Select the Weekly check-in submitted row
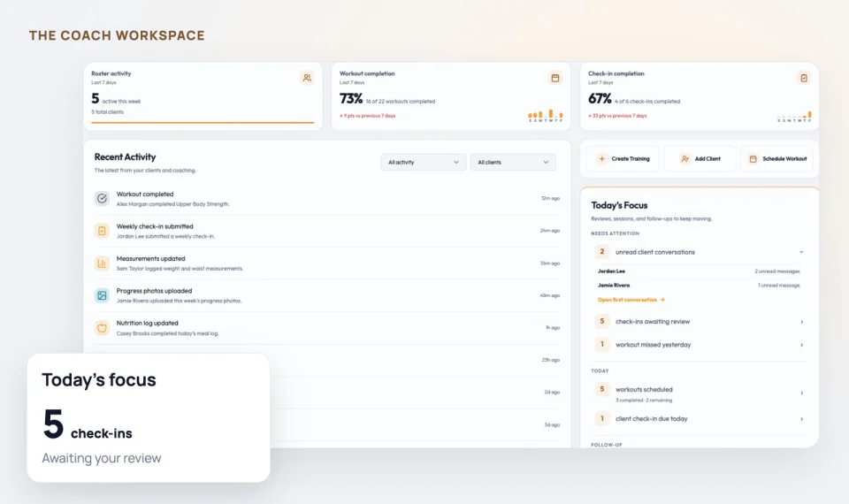Screen dimensions: 849x504 [x=327, y=231]
